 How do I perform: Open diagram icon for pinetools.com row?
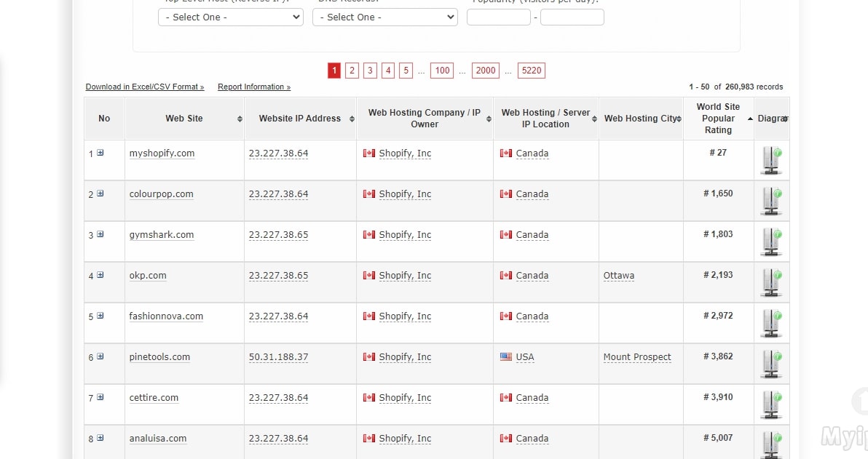coord(771,364)
